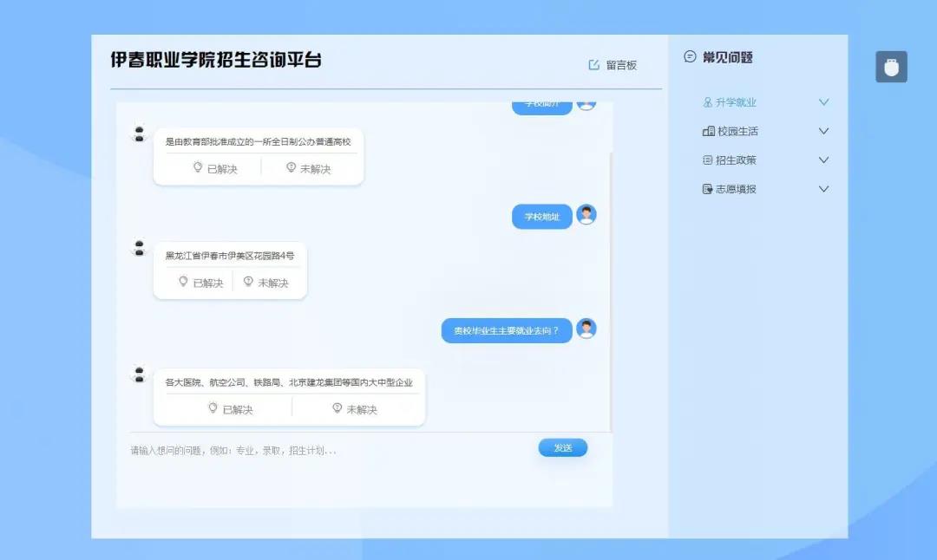Click the 留言板 edit icon in the header
This screenshot has width=937, height=560.
pyautogui.click(x=593, y=63)
